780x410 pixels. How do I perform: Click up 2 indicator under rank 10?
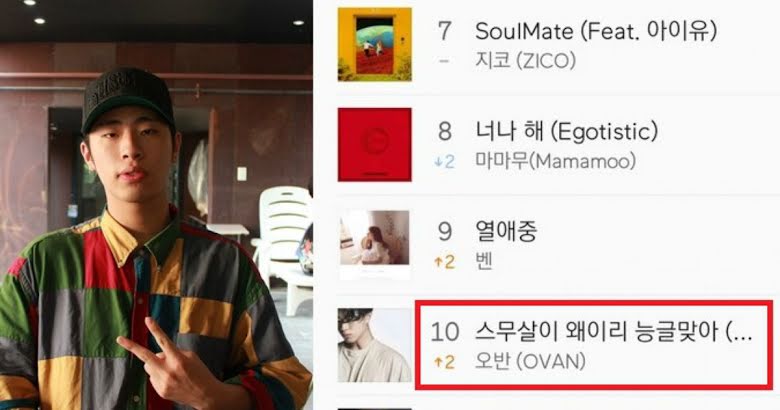[445, 362]
